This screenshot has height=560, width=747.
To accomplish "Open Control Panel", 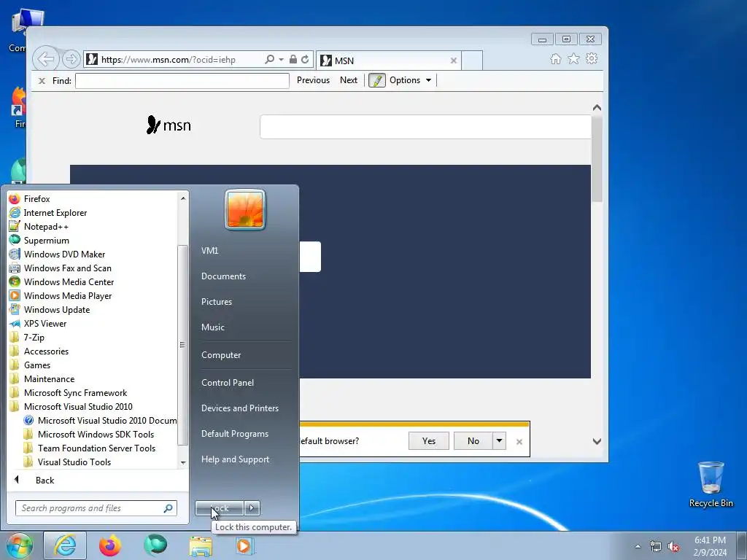I will click(x=228, y=382).
